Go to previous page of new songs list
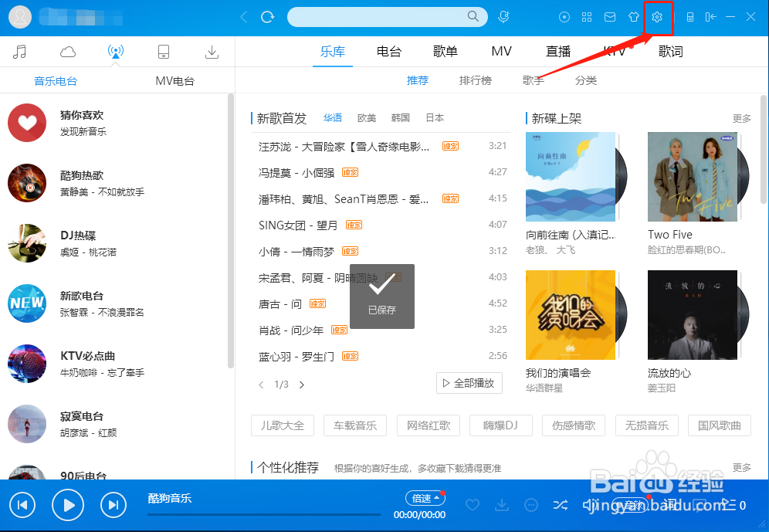The image size is (769, 532). coord(261,385)
